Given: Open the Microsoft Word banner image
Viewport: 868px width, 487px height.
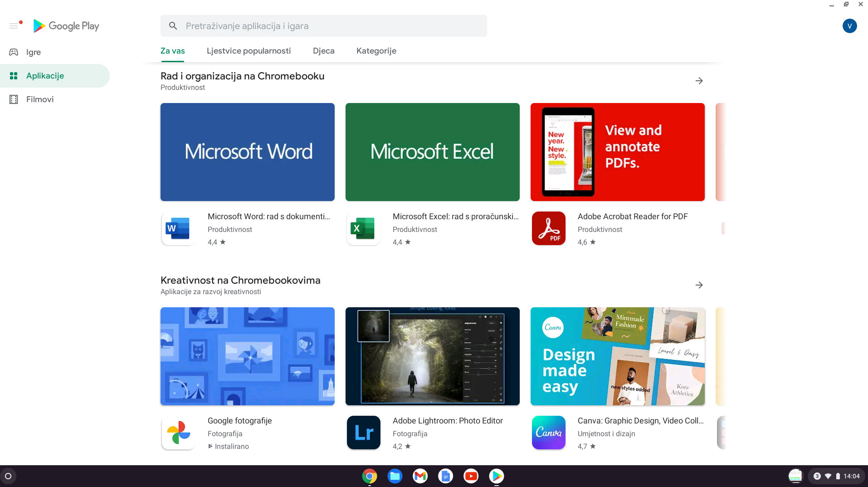Looking at the screenshot, I should (x=248, y=152).
